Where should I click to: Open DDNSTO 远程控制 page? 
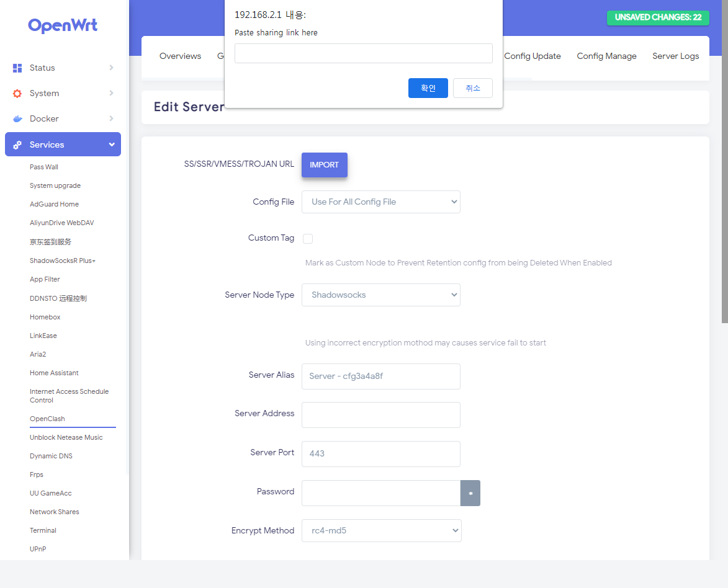pos(58,298)
